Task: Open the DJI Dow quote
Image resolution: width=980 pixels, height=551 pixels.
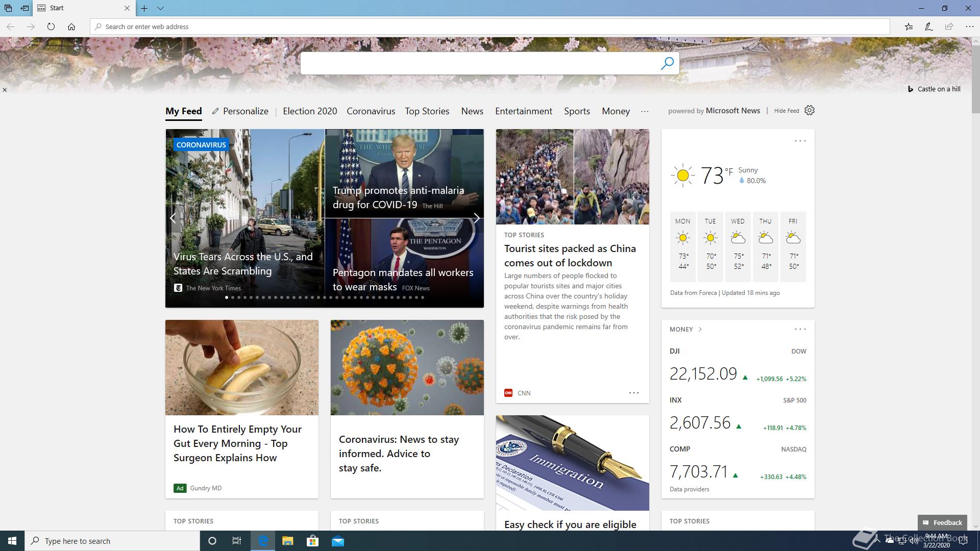Action: (738, 366)
